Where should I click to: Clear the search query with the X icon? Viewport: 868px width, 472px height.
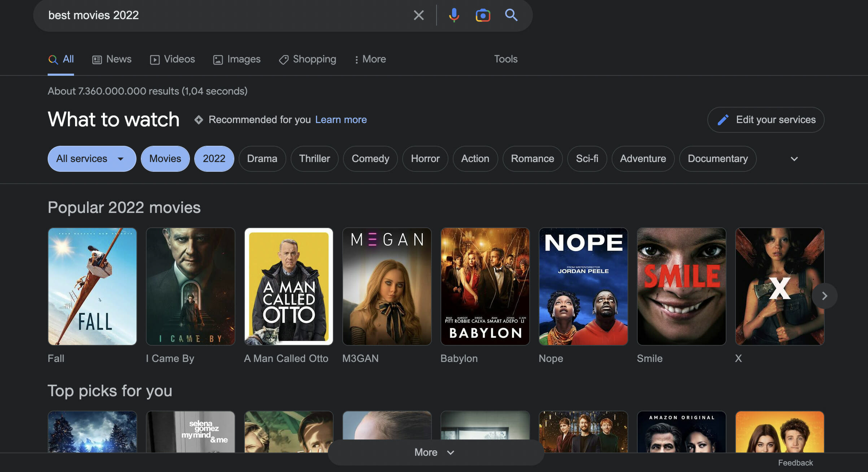[x=418, y=15]
